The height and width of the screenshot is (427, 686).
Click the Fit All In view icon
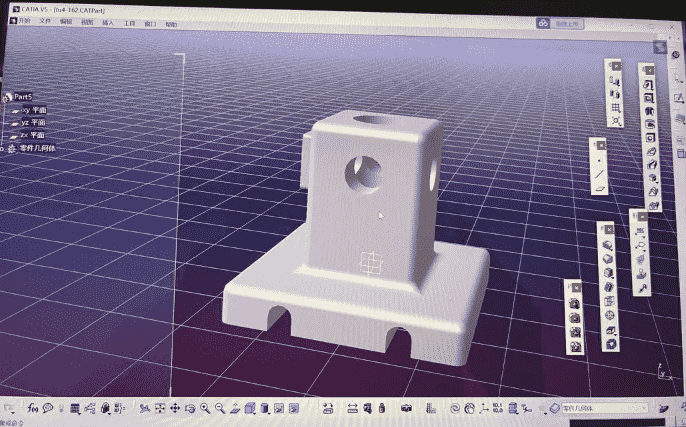160,408
